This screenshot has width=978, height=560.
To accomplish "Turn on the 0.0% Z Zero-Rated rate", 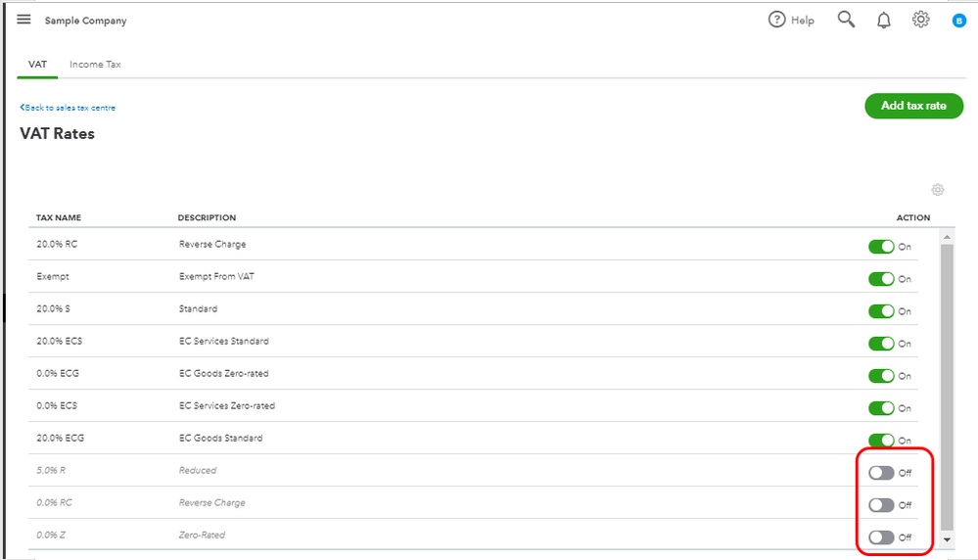I will point(881,537).
